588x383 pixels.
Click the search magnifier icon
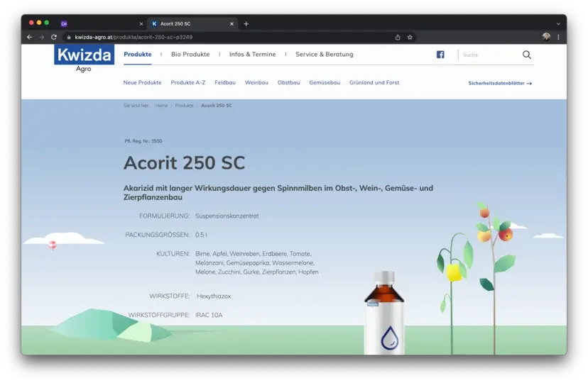[x=526, y=55]
